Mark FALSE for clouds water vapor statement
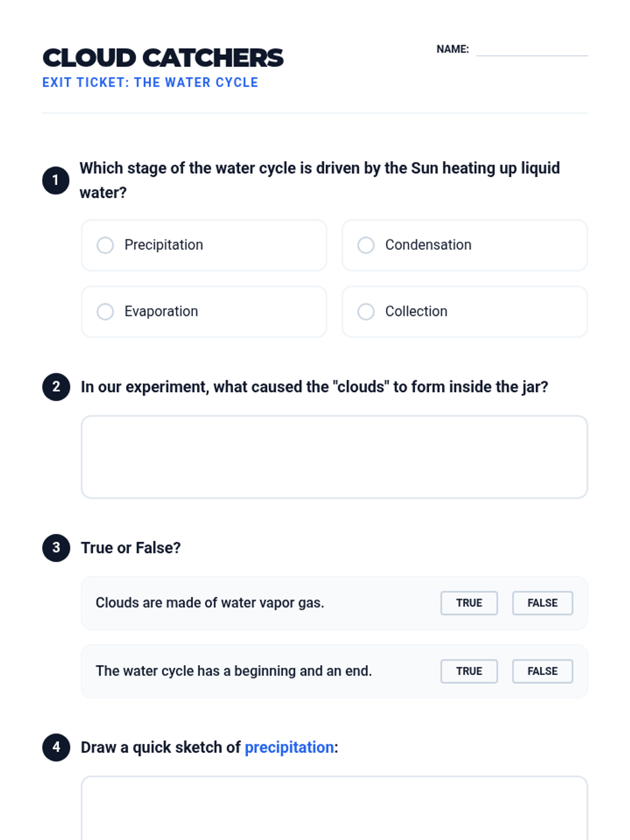The width and height of the screenshot is (630, 840). click(x=542, y=603)
